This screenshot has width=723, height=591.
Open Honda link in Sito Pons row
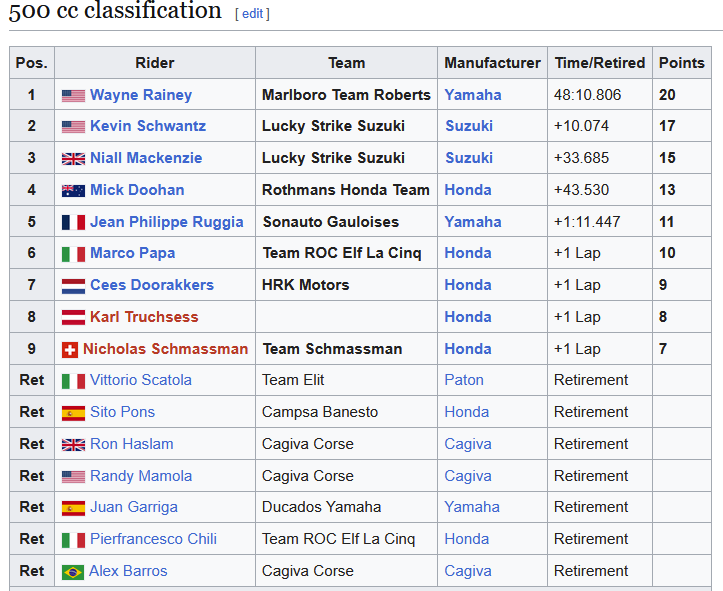tap(467, 412)
